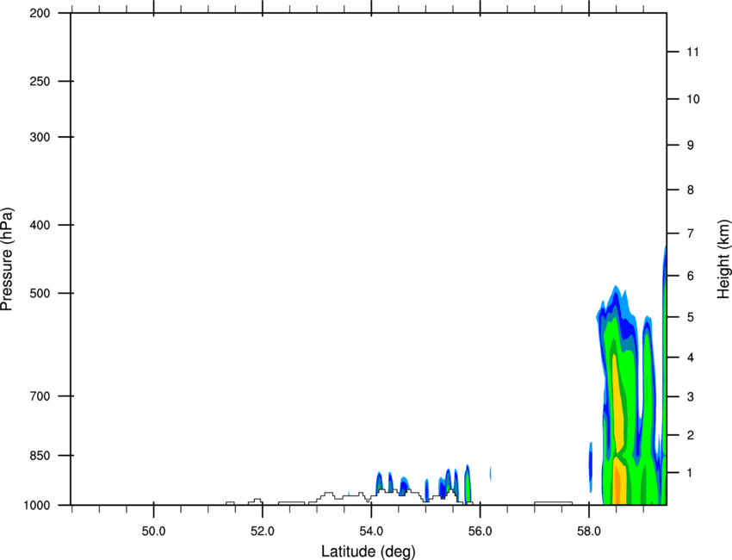
Task: Pick the 5 km height label
Action: 691,317
